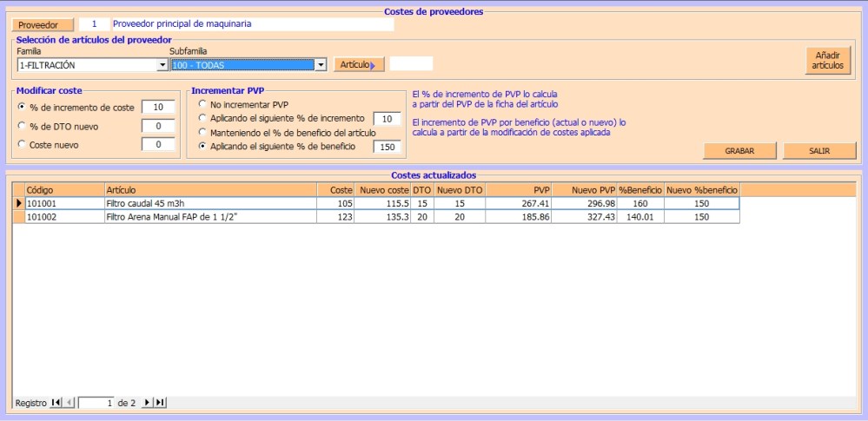Jump to the last record in navigator
This screenshot has width=868, height=421.
coord(160,403)
